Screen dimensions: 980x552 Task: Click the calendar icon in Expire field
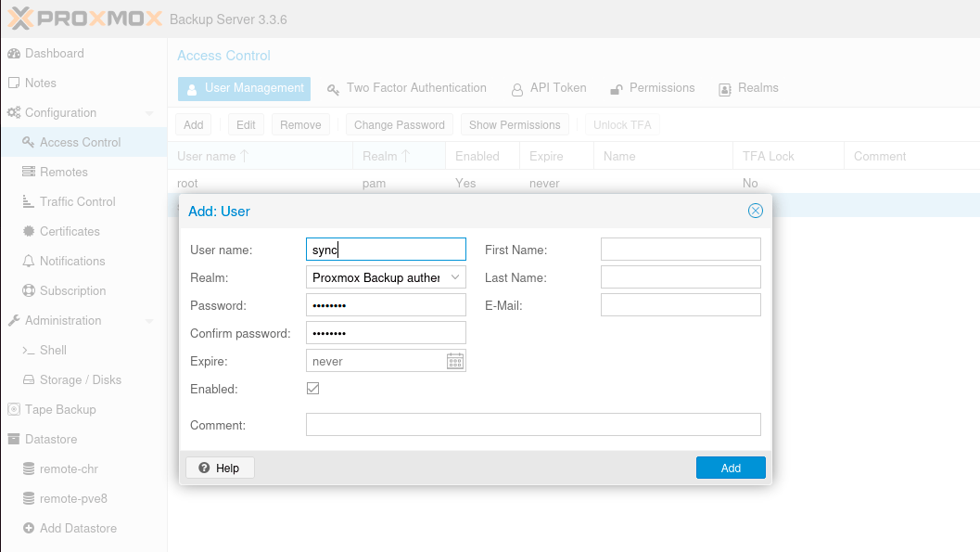click(455, 361)
